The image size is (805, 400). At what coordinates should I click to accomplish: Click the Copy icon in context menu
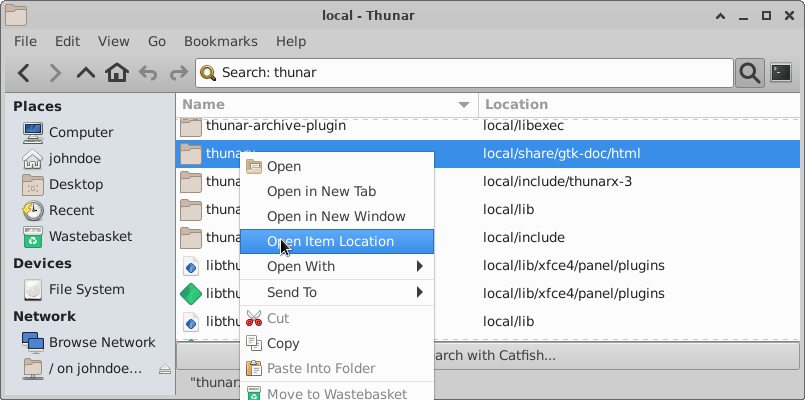tap(254, 343)
